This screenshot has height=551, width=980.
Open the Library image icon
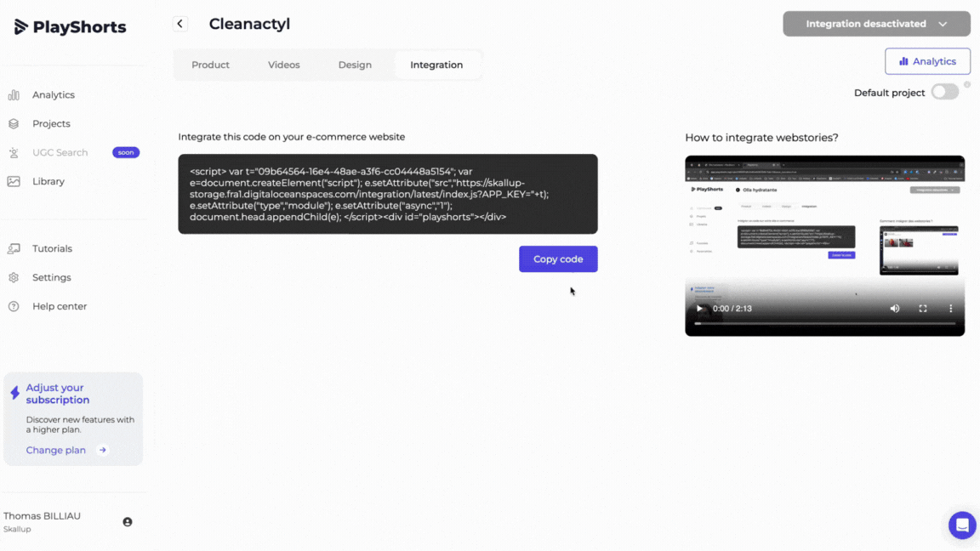(x=14, y=181)
